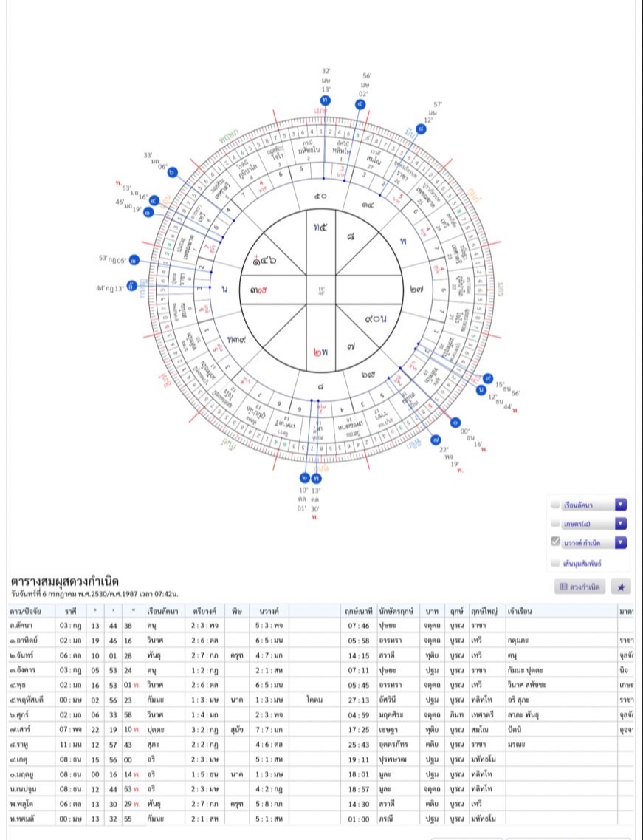Click the เจ้าเรือน column header
The width and height of the screenshot is (643, 840).
coord(519,611)
